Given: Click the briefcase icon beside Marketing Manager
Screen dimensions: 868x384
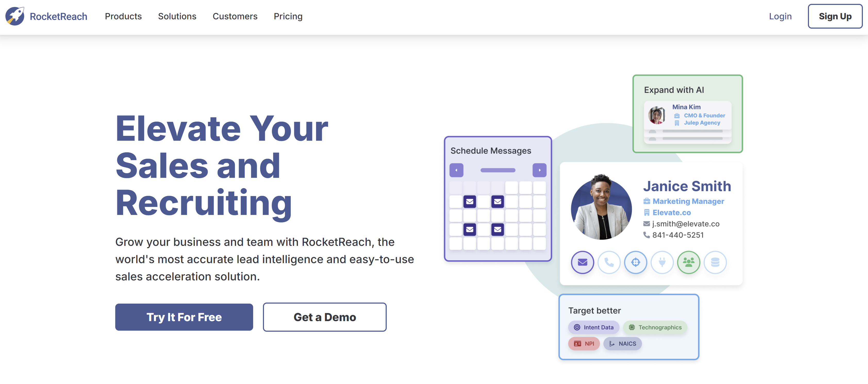Looking at the screenshot, I should (647, 201).
